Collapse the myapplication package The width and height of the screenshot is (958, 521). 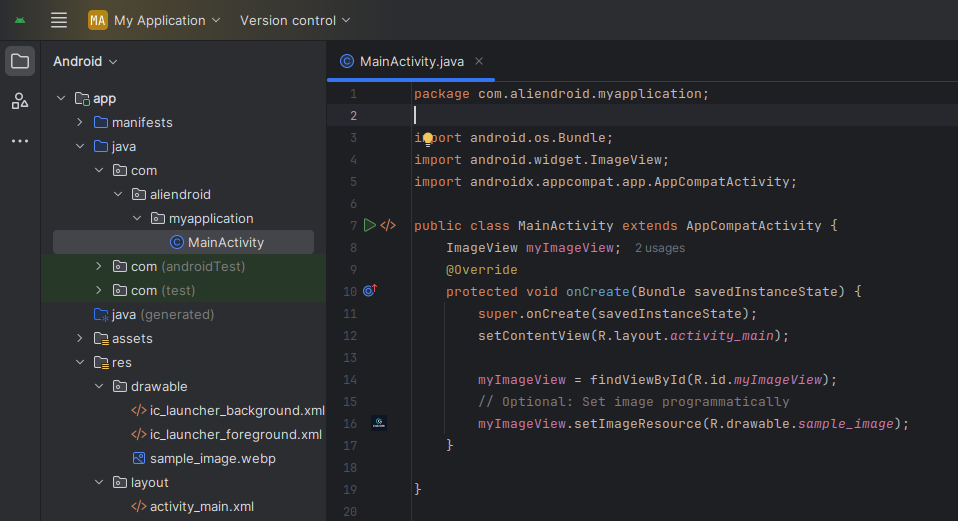(x=137, y=219)
